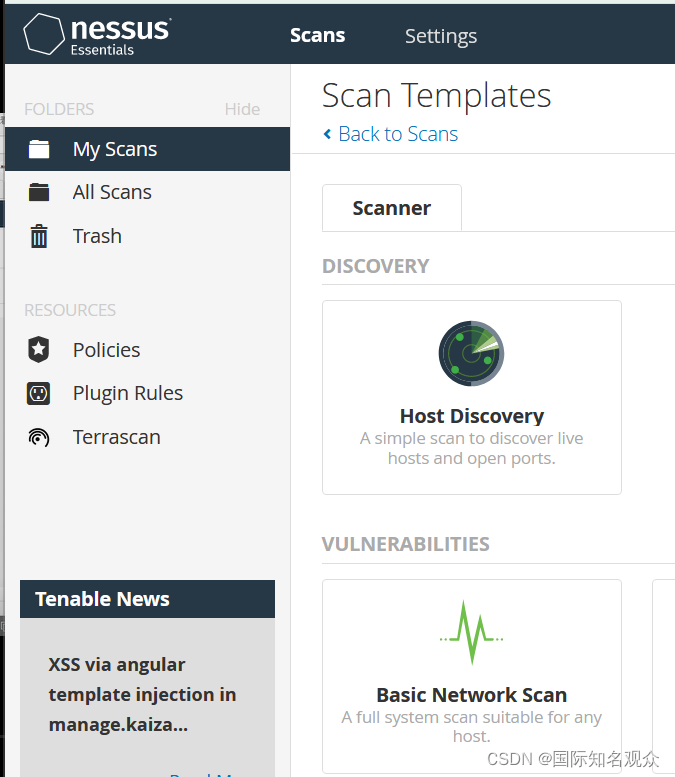Go Back to Scans link

click(398, 134)
